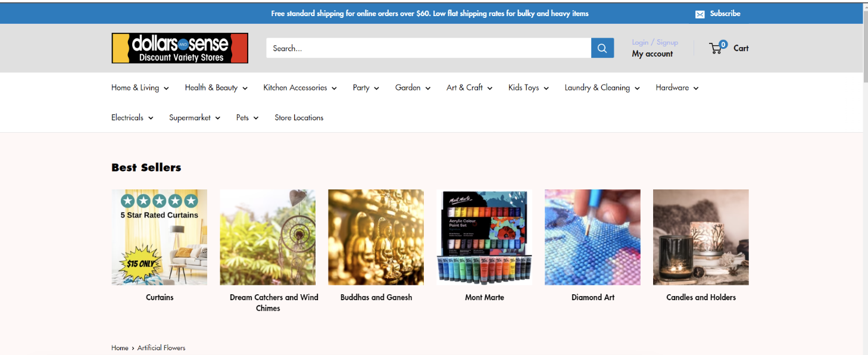Image resolution: width=868 pixels, height=355 pixels.
Task: Open the Laundry & Cleaning dropdown
Action: pyautogui.click(x=602, y=88)
